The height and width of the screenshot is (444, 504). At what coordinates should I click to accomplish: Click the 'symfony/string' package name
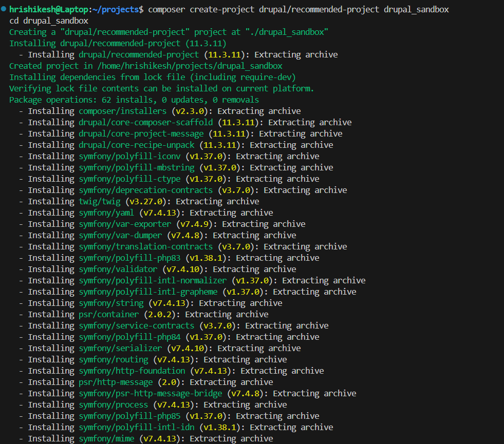[x=111, y=303]
